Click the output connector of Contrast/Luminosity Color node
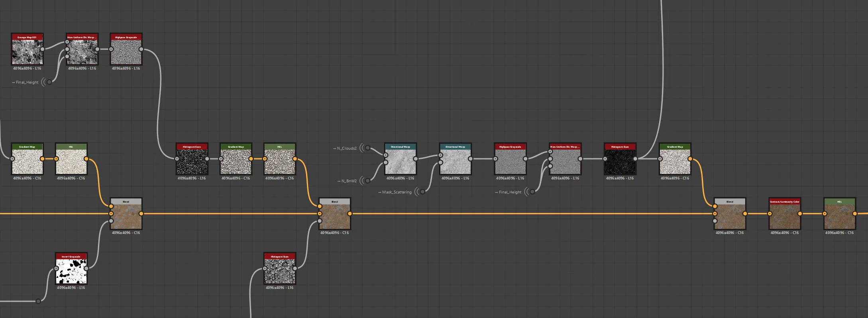The height and width of the screenshot is (318, 868). pyautogui.click(x=800, y=214)
